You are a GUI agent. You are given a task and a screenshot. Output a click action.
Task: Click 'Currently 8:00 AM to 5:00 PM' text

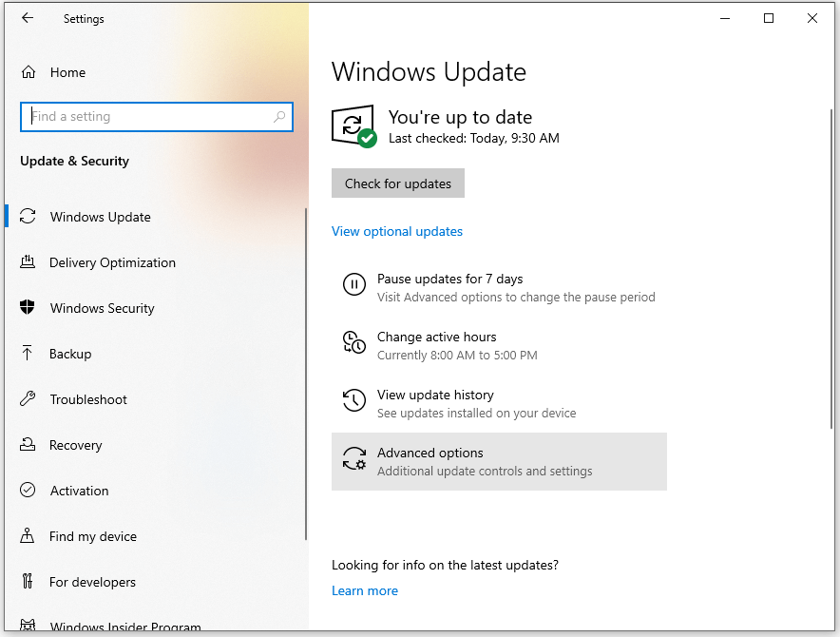457,355
